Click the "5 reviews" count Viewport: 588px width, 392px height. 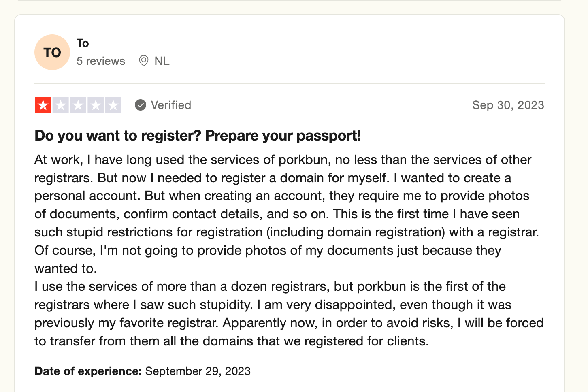click(x=101, y=61)
